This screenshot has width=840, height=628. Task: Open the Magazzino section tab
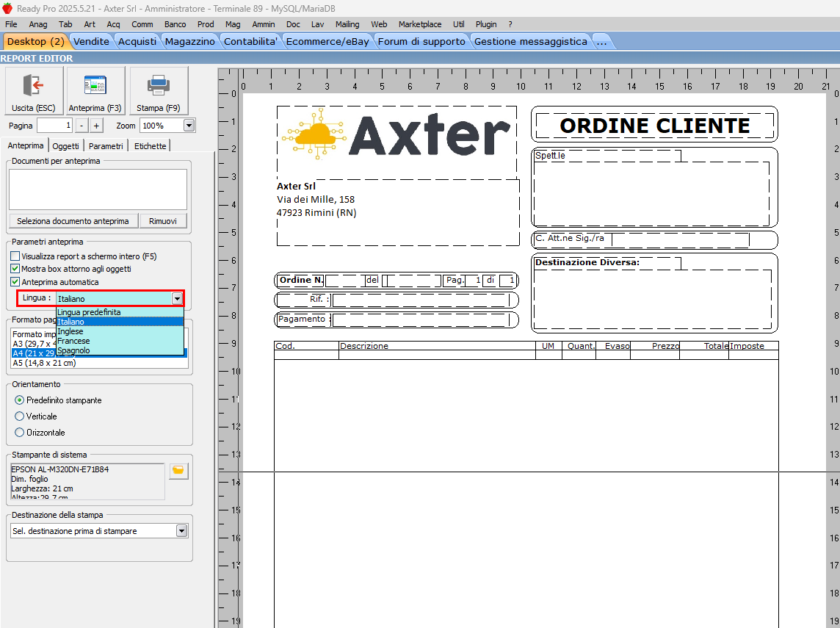(189, 41)
